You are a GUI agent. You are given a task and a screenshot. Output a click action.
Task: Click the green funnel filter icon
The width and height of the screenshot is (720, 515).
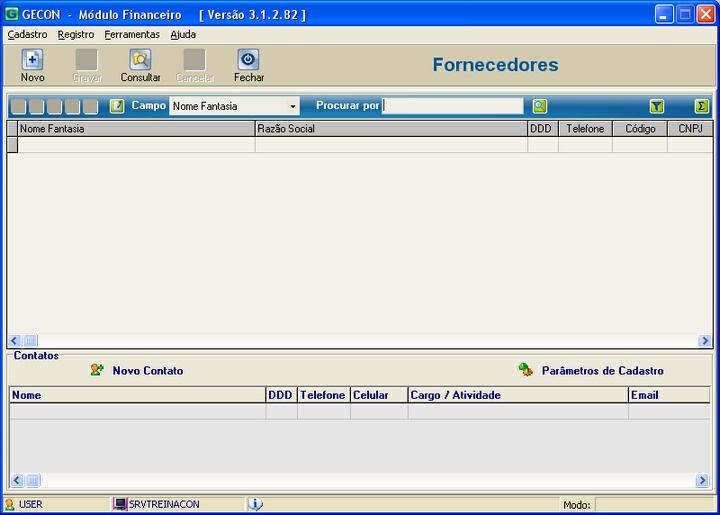[x=657, y=106]
